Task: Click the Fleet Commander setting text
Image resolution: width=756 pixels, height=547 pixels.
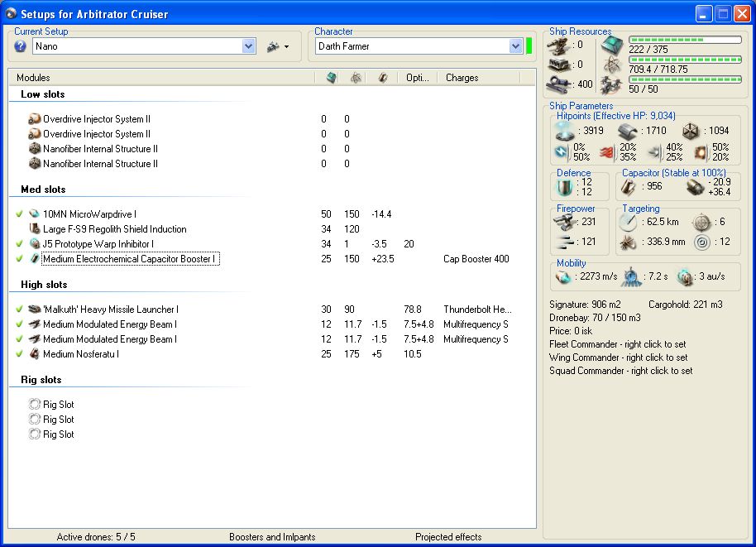Action: pyautogui.click(x=618, y=344)
